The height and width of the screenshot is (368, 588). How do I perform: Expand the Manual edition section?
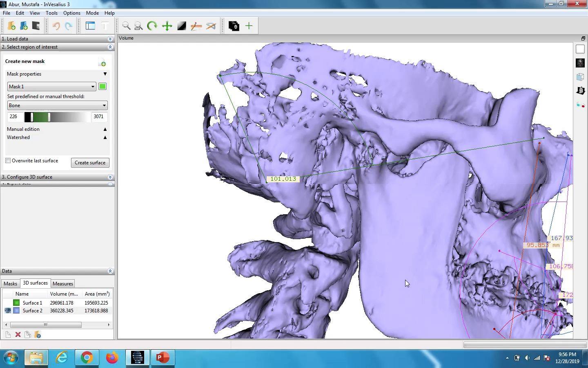click(x=105, y=129)
